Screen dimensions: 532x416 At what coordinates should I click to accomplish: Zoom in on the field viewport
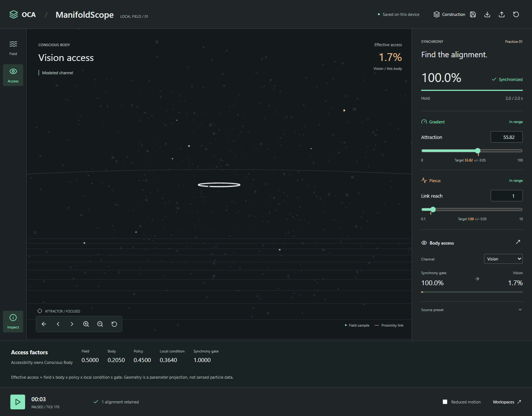[86, 324]
